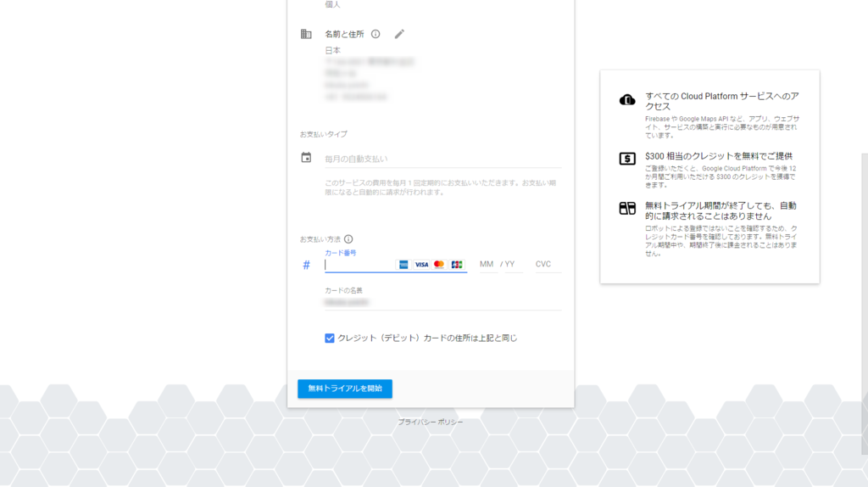Click the dollar icon for $300 credit
The width and height of the screenshot is (868, 487).
[627, 159]
